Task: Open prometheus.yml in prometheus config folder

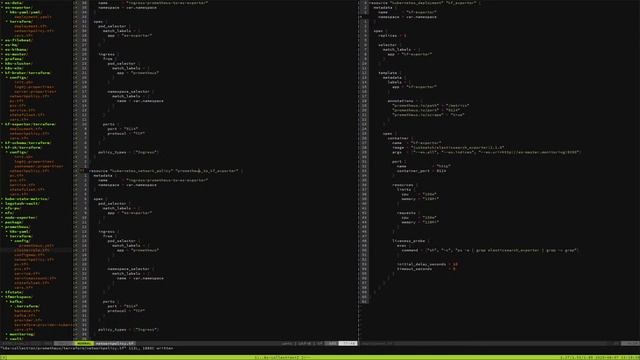Action: (36, 246)
